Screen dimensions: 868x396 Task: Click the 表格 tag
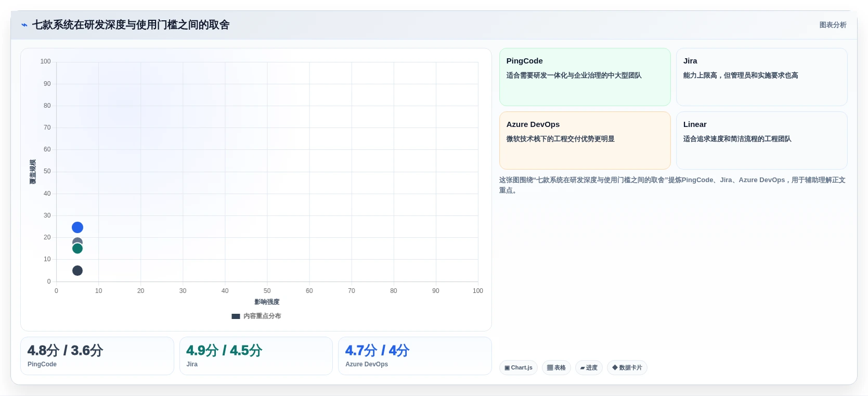pyautogui.click(x=556, y=368)
